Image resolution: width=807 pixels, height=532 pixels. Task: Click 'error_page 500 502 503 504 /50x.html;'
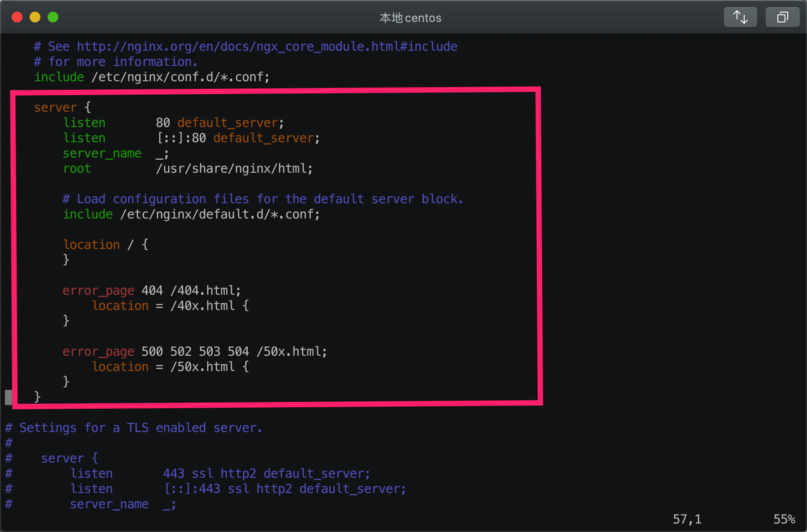(x=195, y=352)
